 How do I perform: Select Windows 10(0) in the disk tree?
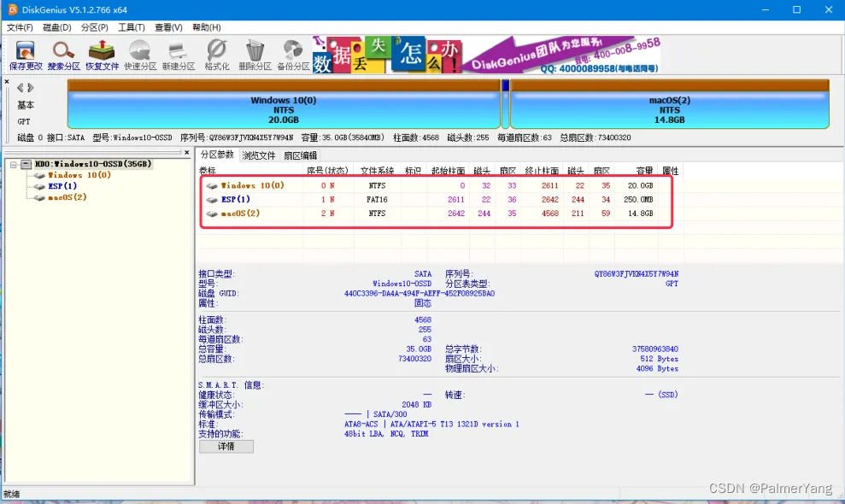click(x=79, y=175)
